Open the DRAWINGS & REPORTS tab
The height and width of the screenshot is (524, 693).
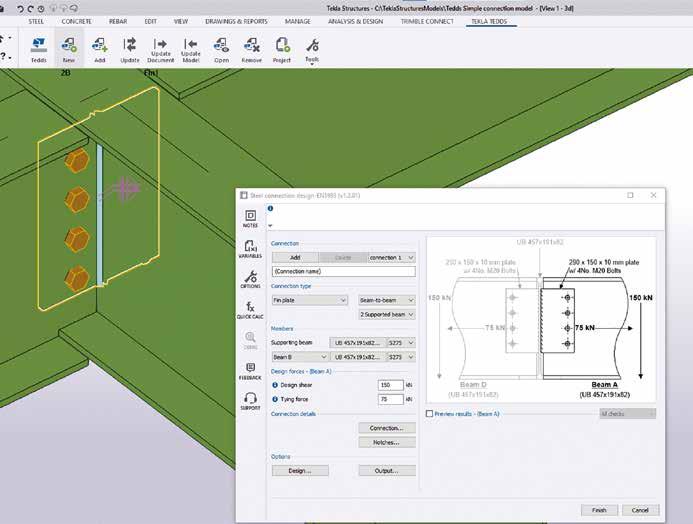click(236, 21)
